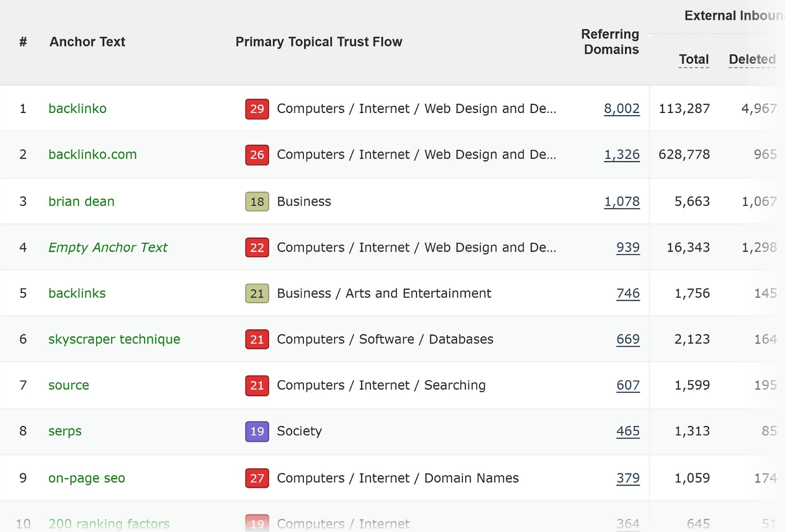Click the deleted value 1,067
The width and height of the screenshot is (785, 532).
(x=759, y=201)
